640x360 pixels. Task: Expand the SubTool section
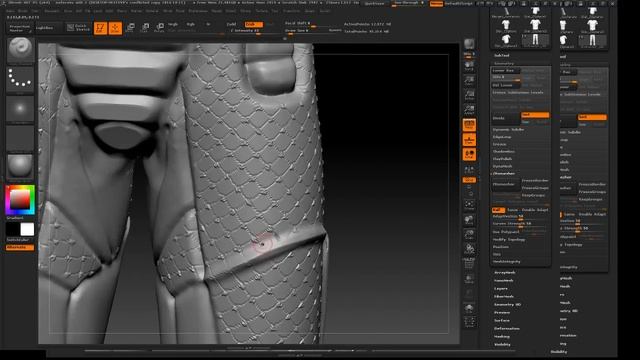pyautogui.click(x=502, y=55)
